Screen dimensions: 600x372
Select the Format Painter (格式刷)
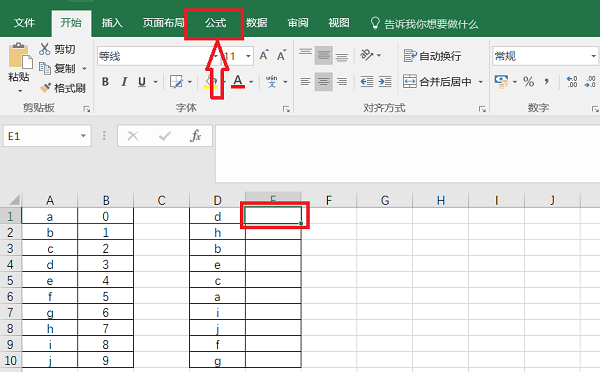pos(62,88)
